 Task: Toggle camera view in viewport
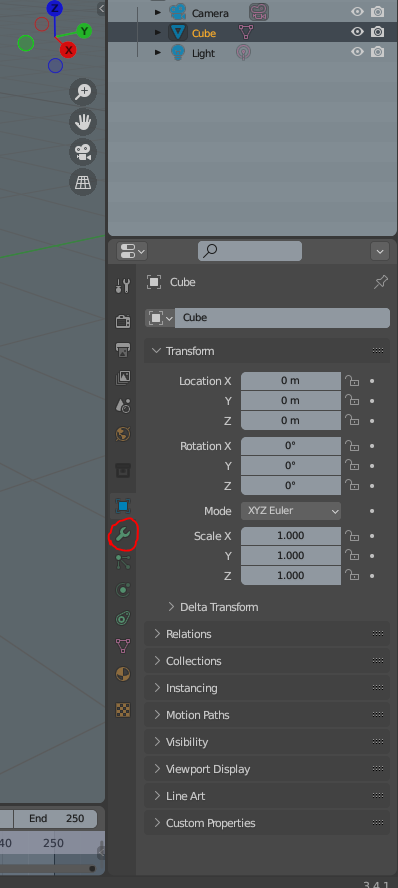coord(83,152)
